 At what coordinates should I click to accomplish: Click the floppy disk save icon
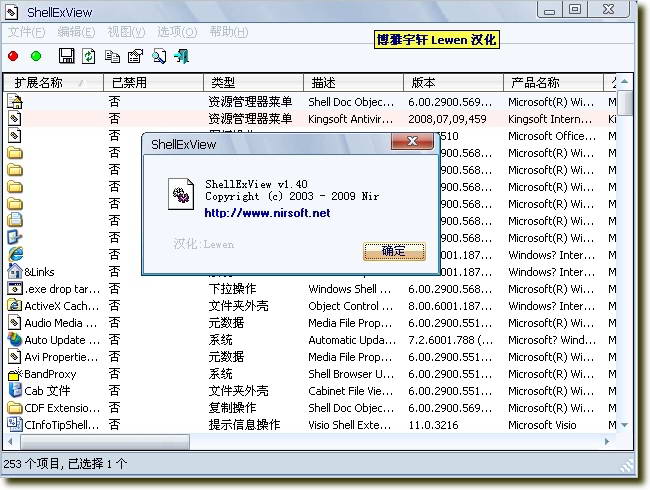(x=66, y=56)
